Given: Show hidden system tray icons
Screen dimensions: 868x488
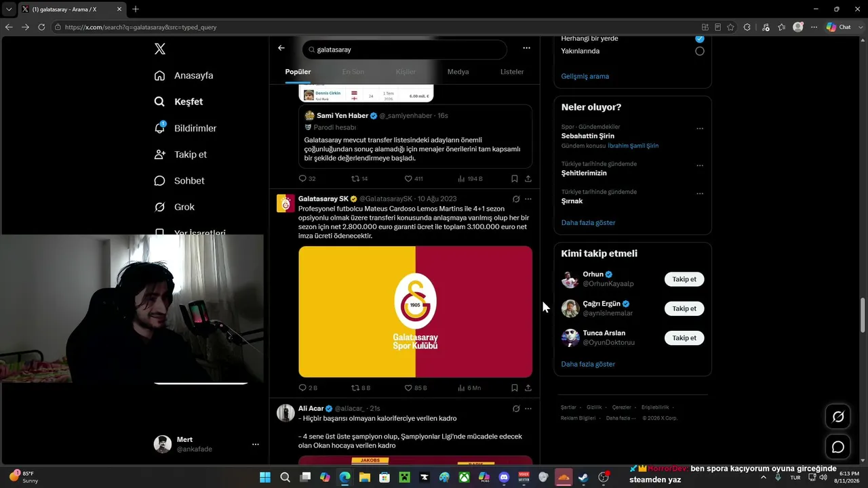Looking at the screenshot, I should click(x=764, y=477).
